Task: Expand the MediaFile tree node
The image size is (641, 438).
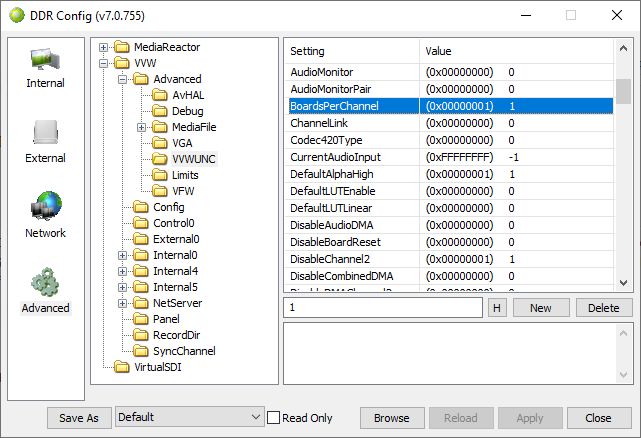Action: pyautogui.click(x=141, y=128)
